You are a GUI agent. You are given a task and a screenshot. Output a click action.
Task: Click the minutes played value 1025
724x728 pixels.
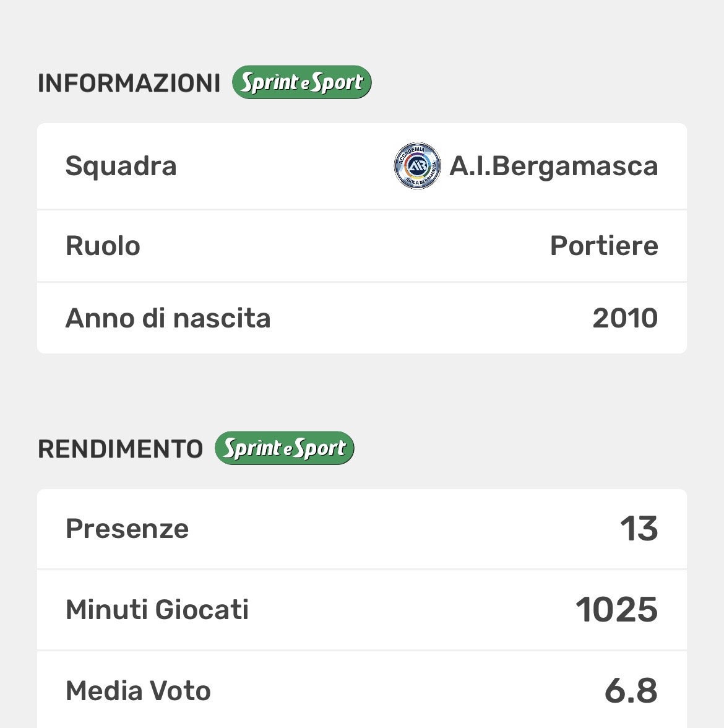click(x=616, y=610)
